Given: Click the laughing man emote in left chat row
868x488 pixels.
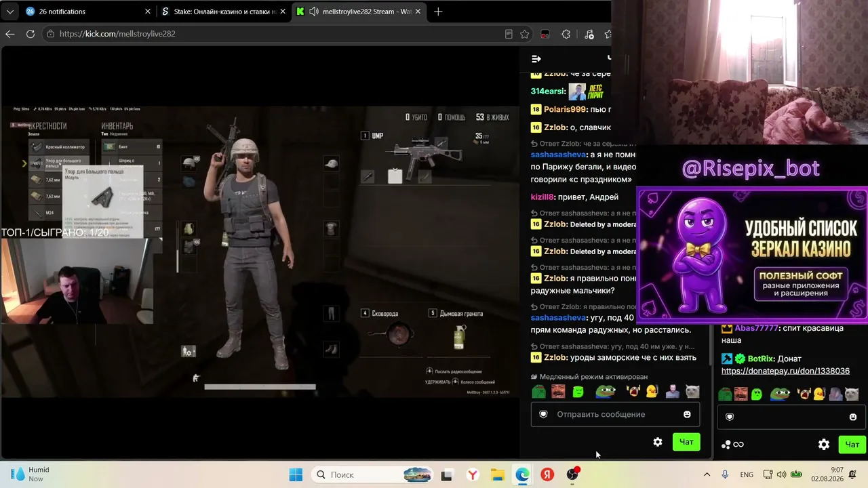Looking at the screenshot, I should point(558,391).
